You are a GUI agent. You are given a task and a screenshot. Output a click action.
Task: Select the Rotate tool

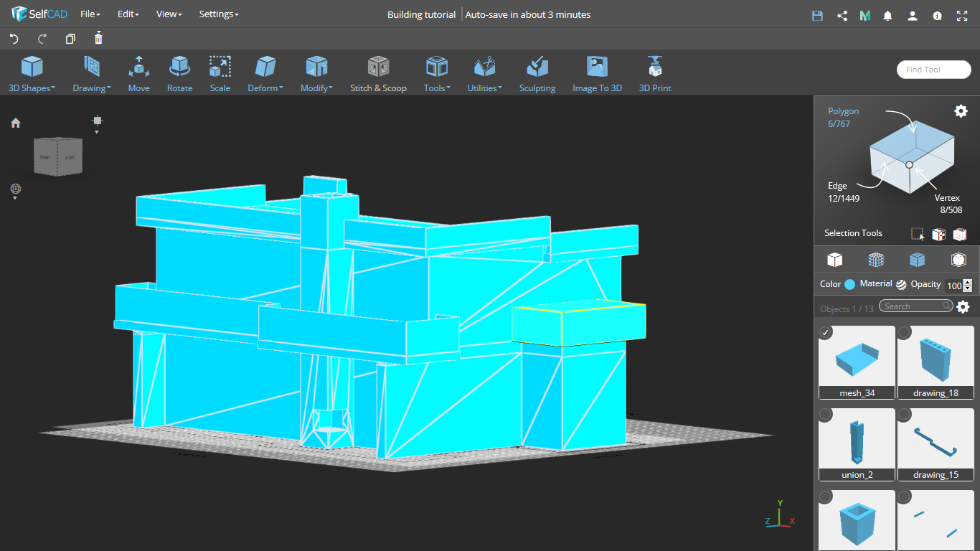coord(179,75)
